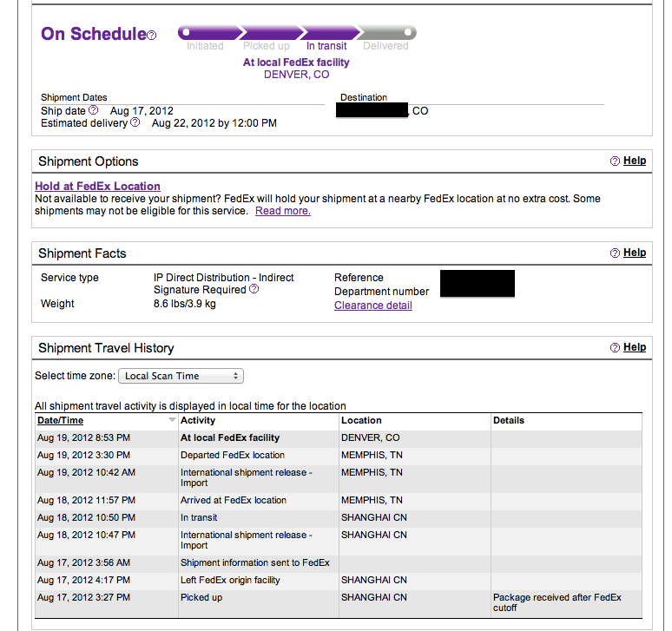Image resolution: width=672 pixels, height=631 pixels.
Task: Click the help icon beside Signature Required
Action: click(x=254, y=289)
